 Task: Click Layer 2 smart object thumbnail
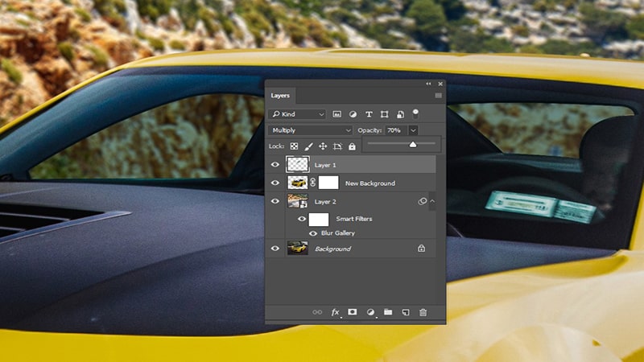tap(297, 201)
